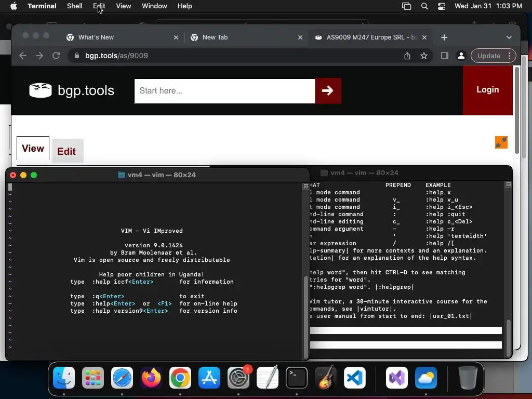Click the Stage Manager icon in menu bar
The image size is (532, 399).
(406, 6)
